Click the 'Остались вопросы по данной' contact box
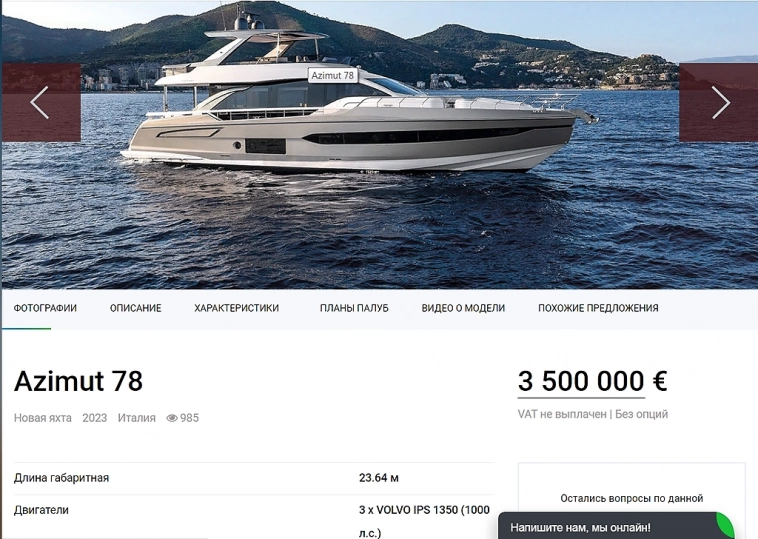The height and width of the screenshot is (539, 758). (631, 498)
